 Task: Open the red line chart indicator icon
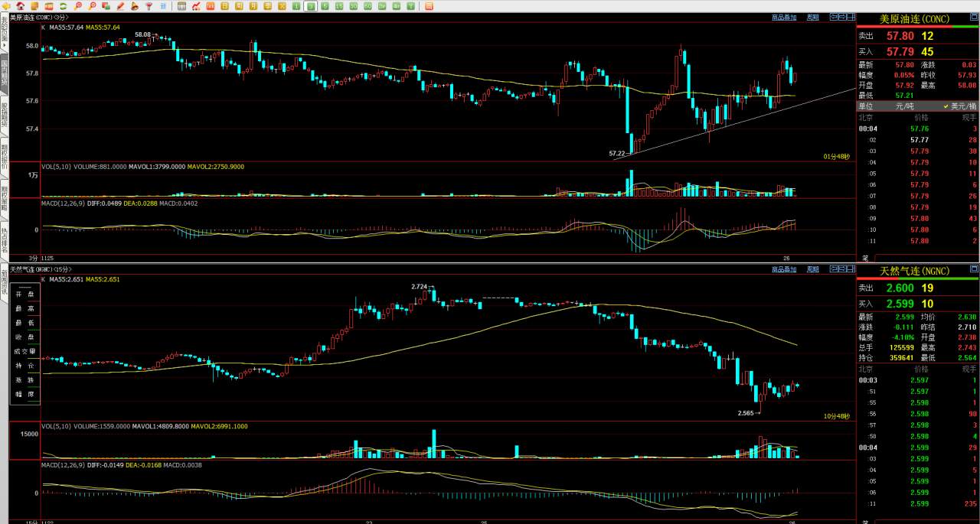[196, 6]
